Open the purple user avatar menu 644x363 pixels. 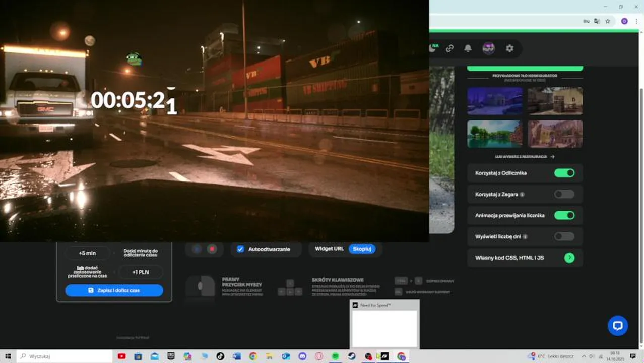488,48
